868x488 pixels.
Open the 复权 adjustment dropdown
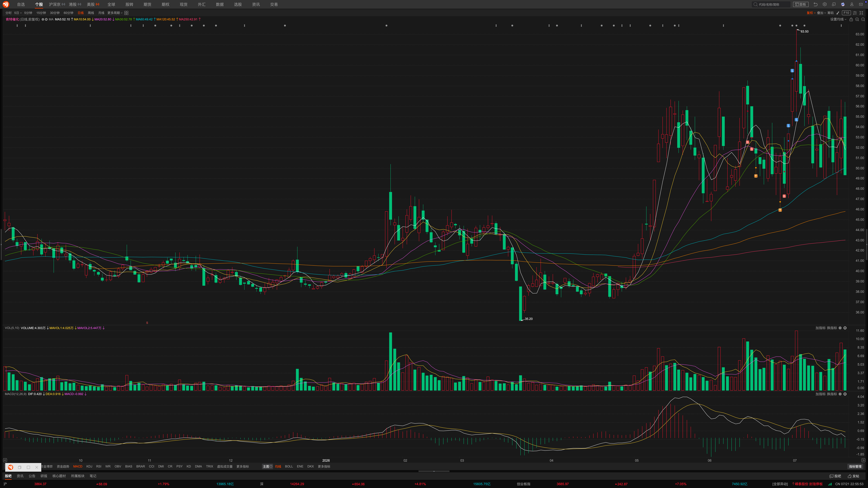click(811, 13)
